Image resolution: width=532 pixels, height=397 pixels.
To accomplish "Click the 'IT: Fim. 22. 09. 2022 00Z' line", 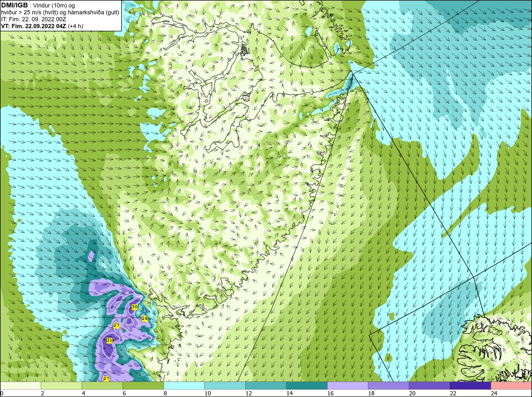I will tap(34, 19).
